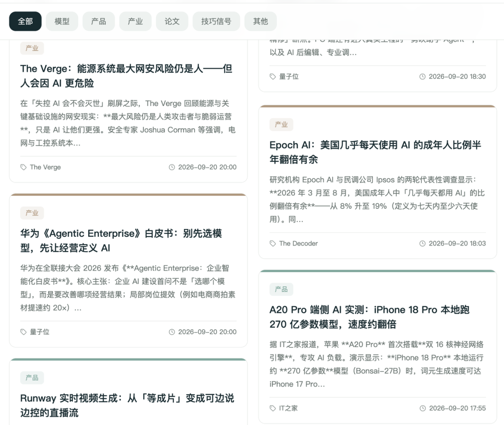Screen dimensions: 504x425
Task: Click timestamp 2026-09-20 18:30
Action: coord(457,76)
